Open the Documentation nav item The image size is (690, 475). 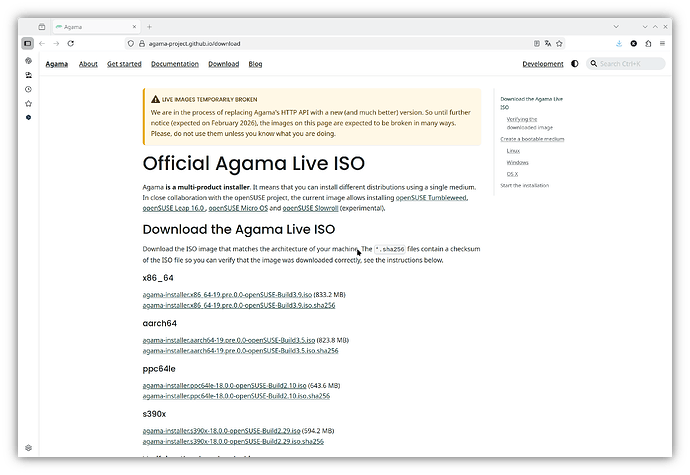175,64
